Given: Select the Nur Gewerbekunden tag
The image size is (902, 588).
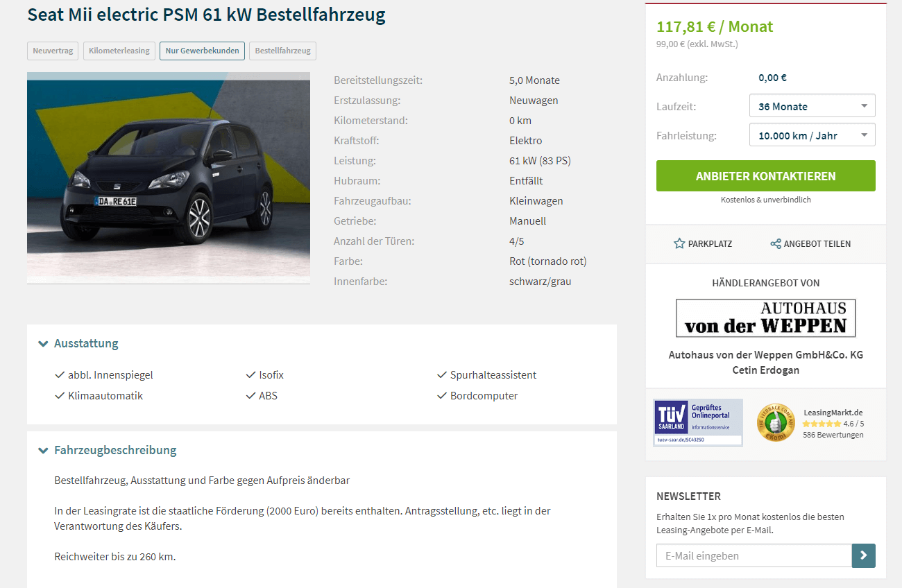Looking at the screenshot, I should (202, 51).
